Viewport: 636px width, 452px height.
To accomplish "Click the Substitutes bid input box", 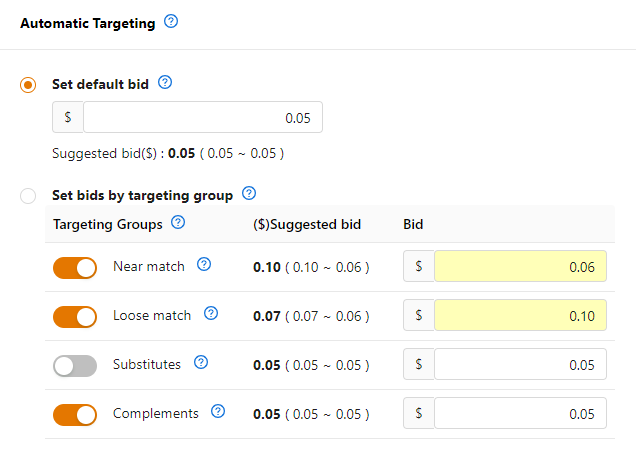I will point(520,364).
